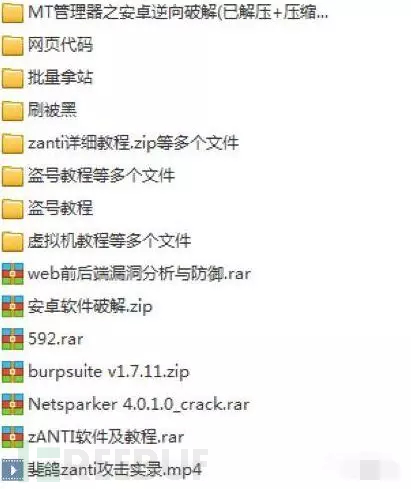The height and width of the screenshot is (489, 411).
Task: Click the zanti攻击实录.mp4 video file icon
Action: click(x=13, y=470)
